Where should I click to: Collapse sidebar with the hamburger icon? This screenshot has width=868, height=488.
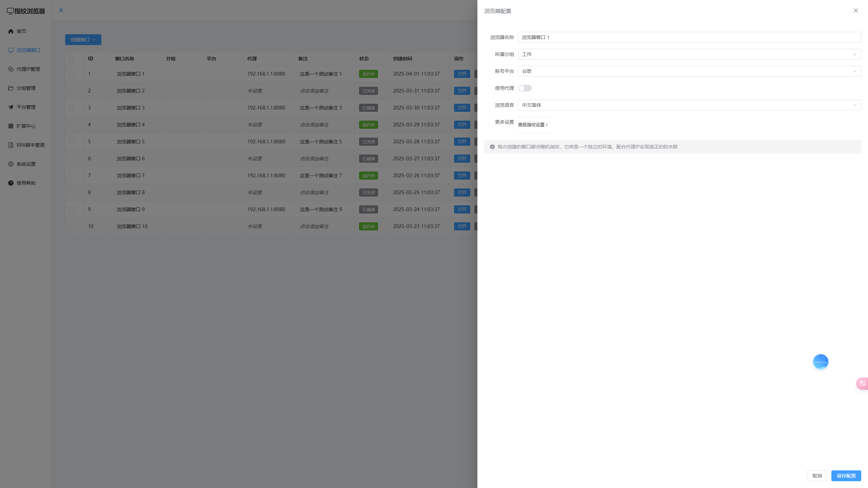click(x=61, y=10)
